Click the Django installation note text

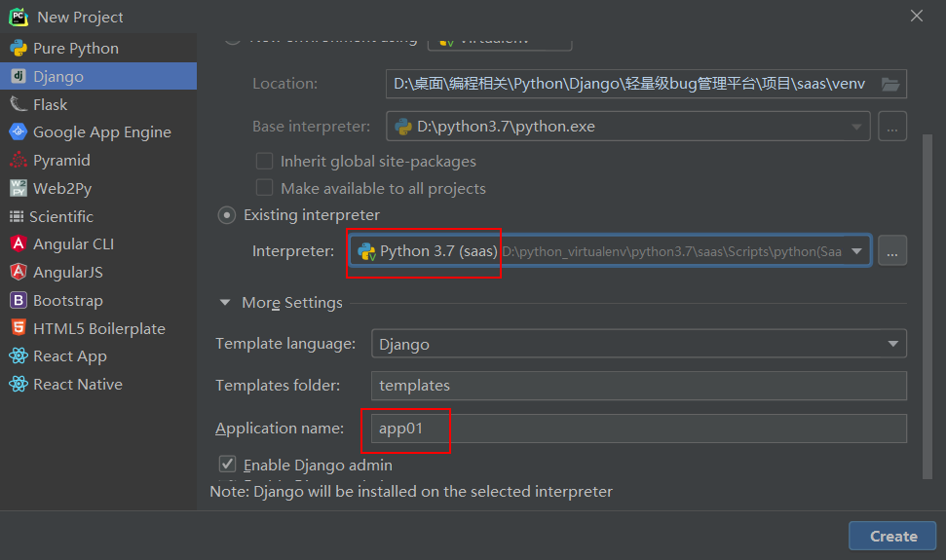tap(411, 492)
